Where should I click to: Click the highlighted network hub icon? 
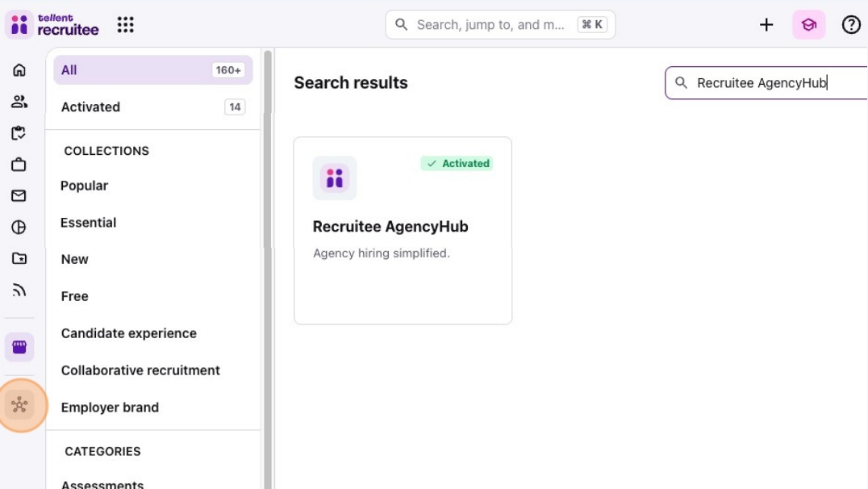coord(19,405)
